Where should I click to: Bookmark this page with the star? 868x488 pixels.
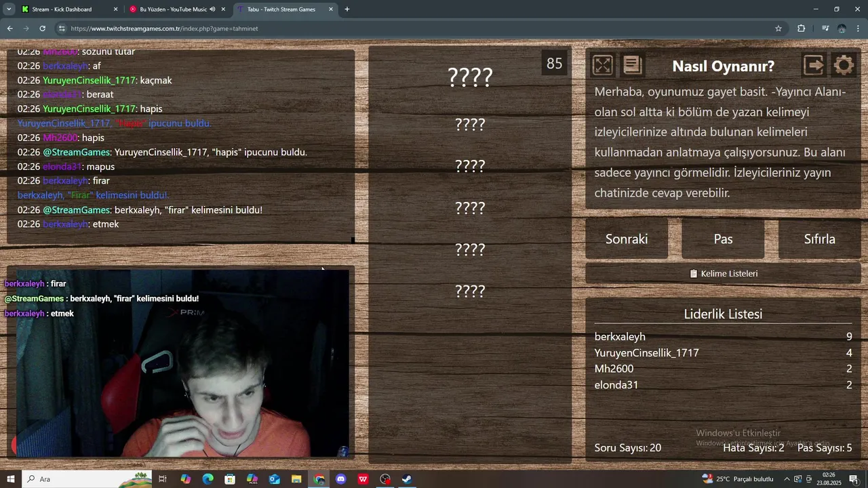click(778, 28)
